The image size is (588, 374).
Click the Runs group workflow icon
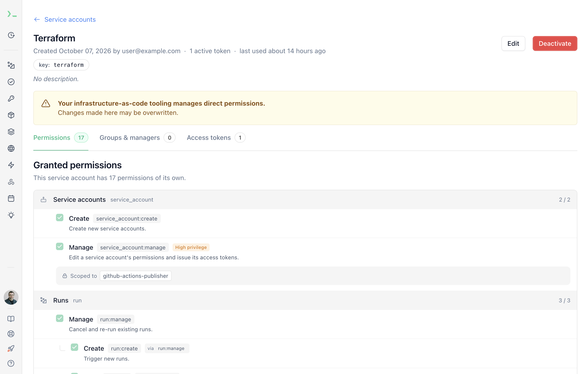pyautogui.click(x=43, y=300)
